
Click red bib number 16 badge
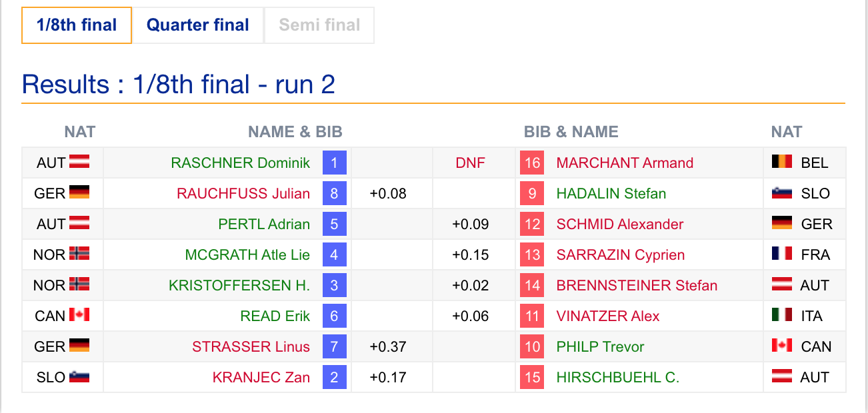point(532,163)
